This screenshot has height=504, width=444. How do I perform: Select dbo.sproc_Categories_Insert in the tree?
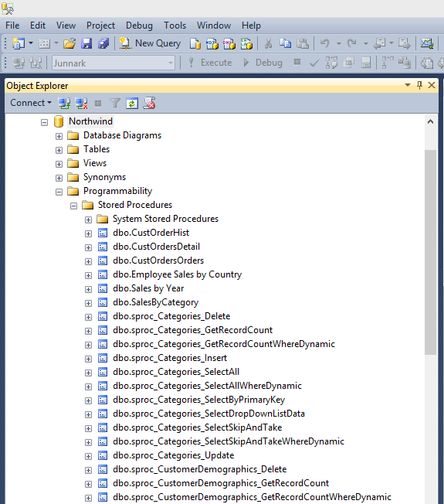(170, 358)
